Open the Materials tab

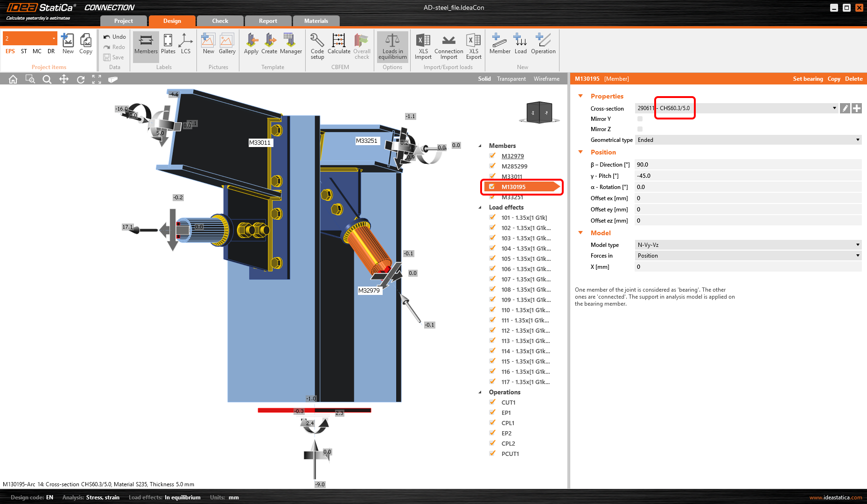316,21
